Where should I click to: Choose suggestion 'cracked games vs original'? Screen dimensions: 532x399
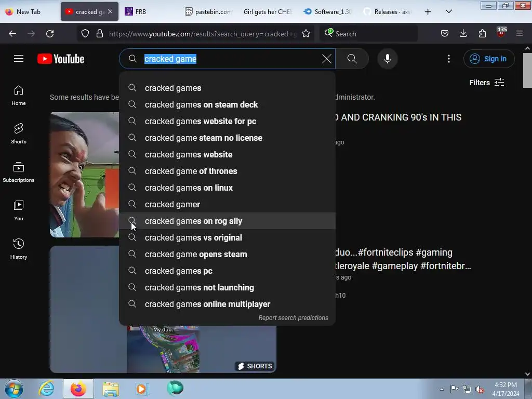coord(228,237)
